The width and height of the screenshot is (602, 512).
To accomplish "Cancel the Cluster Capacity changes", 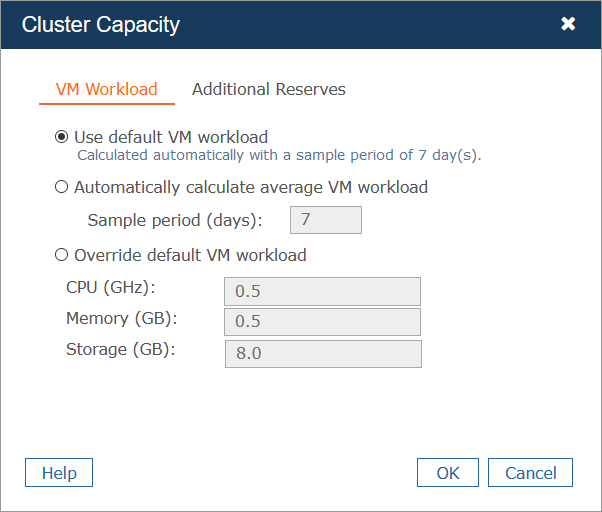I will pyautogui.click(x=530, y=472).
